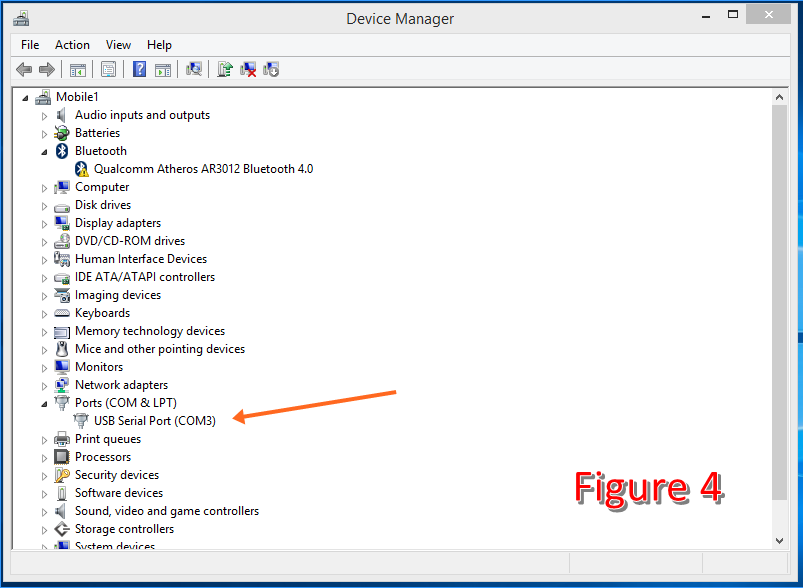The width and height of the screenshot is (803, 588).
Task: Expand the Batteries category
Action: [x=44, y=133]
